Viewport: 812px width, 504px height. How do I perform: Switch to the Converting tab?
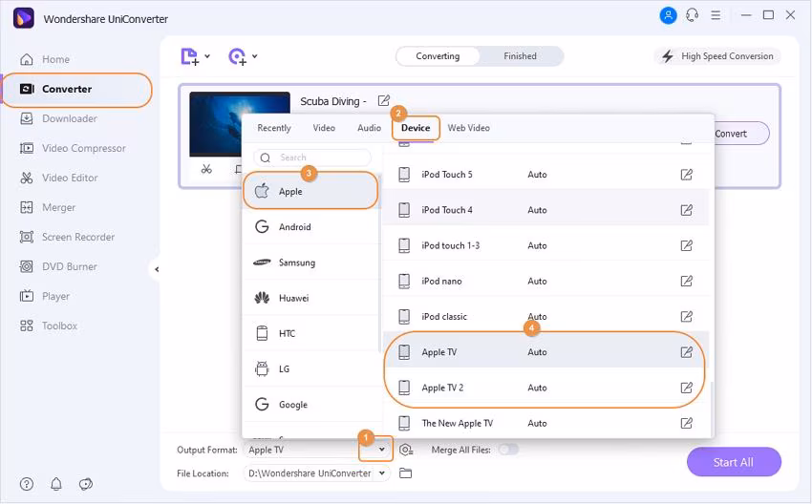pos(438,56)
